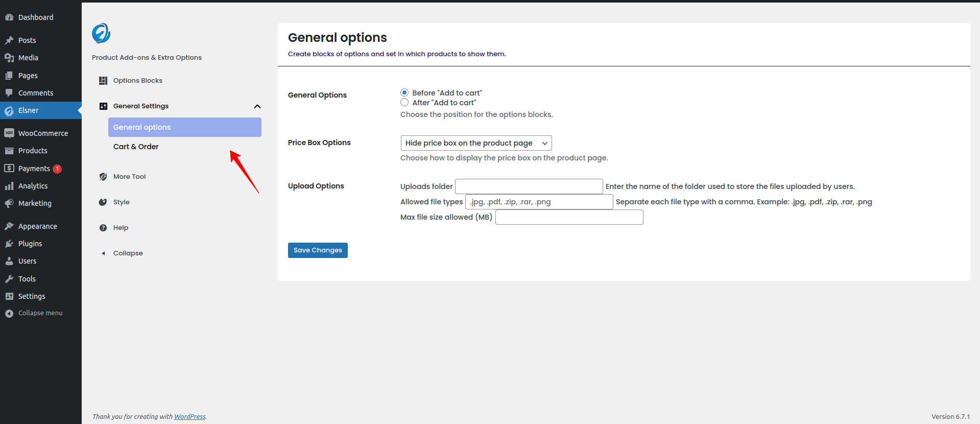This screenshot has height=424, width=980.
Task: Click the Options Blocks grid icon
Action: [x=103, y=81]
